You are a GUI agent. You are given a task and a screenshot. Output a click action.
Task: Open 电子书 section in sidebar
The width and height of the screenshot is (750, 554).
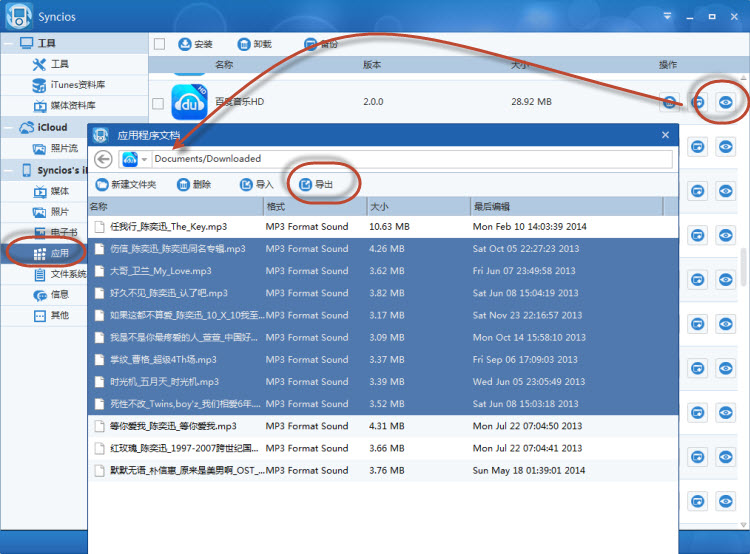[55, 232]
